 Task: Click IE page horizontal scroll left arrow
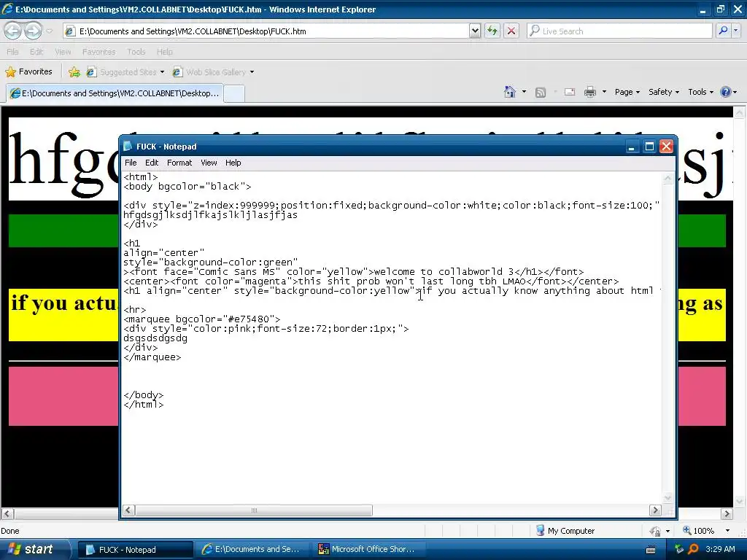(6, 514)
